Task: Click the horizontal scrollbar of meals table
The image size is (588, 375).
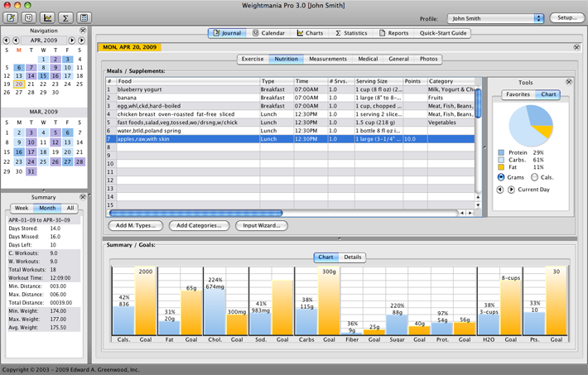Action: click(x=195, y=213)
